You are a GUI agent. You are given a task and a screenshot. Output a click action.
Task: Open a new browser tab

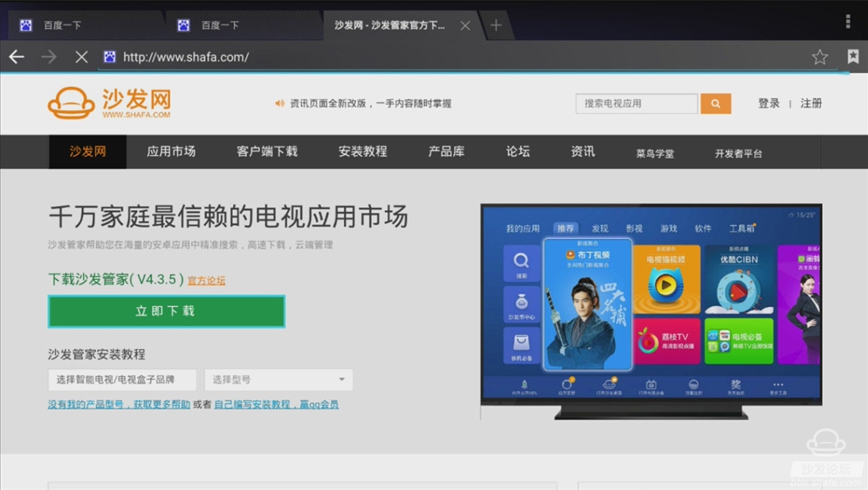495,25
